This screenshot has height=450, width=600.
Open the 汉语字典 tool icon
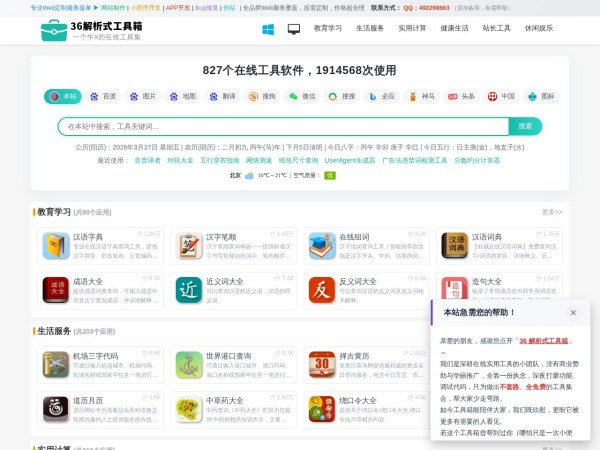click(56, 246)
